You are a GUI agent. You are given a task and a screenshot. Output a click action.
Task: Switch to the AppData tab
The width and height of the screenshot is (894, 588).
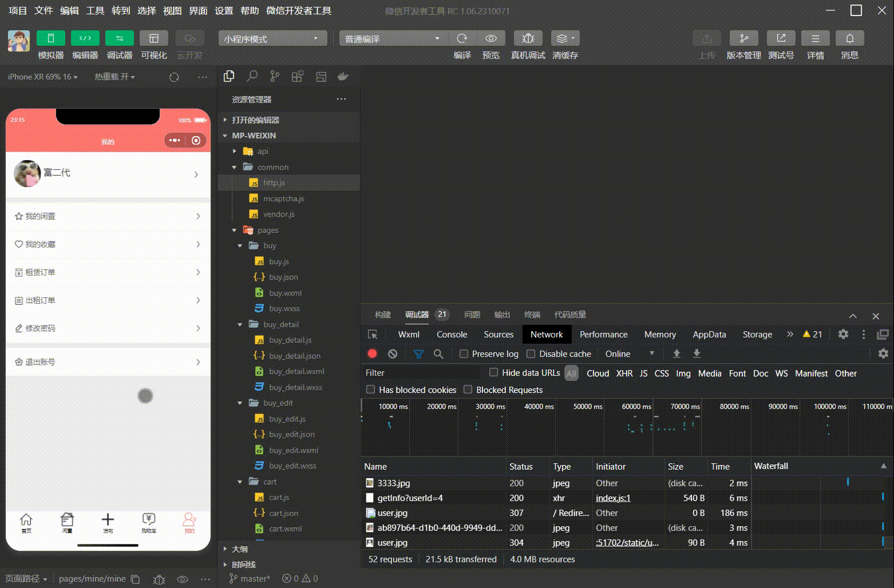[x=709, y=335]
